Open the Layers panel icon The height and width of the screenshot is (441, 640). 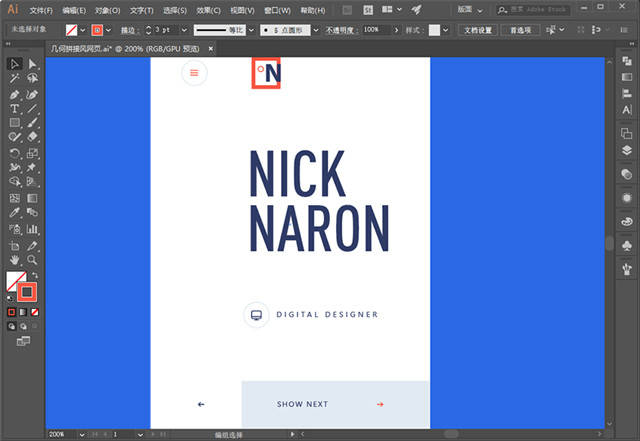pos(627,151)
